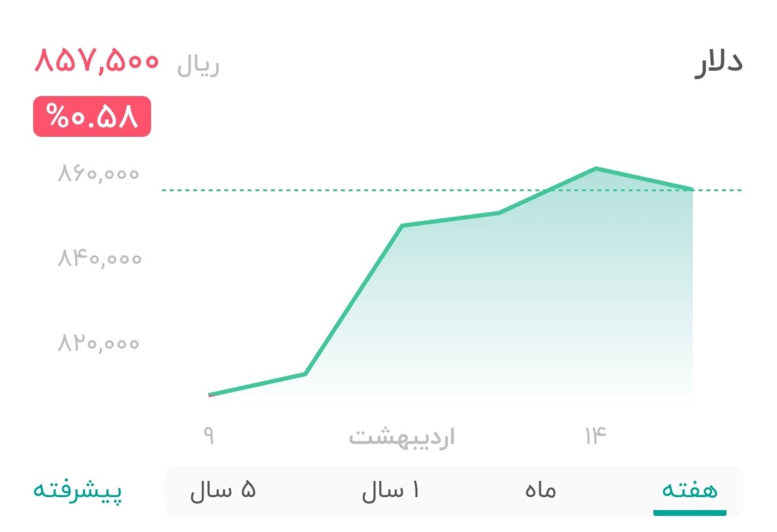Switch to the ماه (month) range
This screenshot has height=532, width=777.
pyautogui.click(x=540, y=491)
